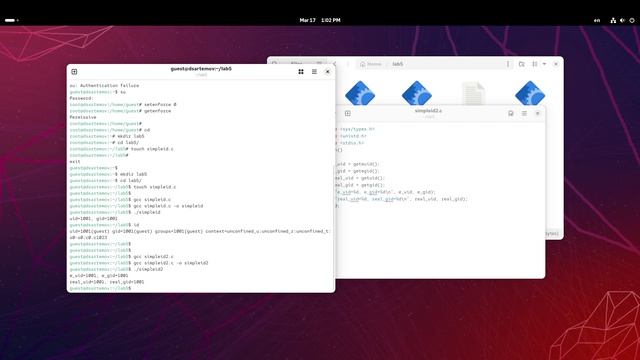Click the volume icon in top bar

[622, 20]
